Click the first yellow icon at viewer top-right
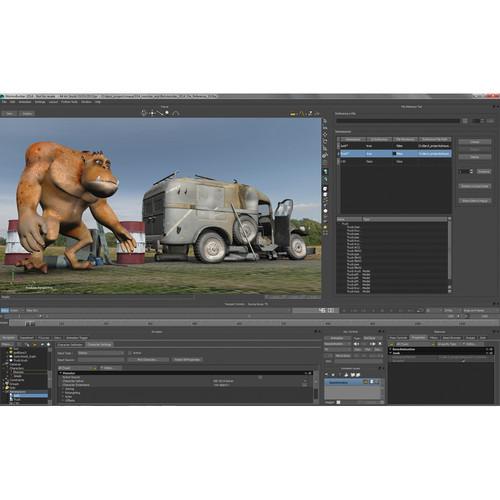The height and width of the screenshot is (500, 500). (293, 114)
